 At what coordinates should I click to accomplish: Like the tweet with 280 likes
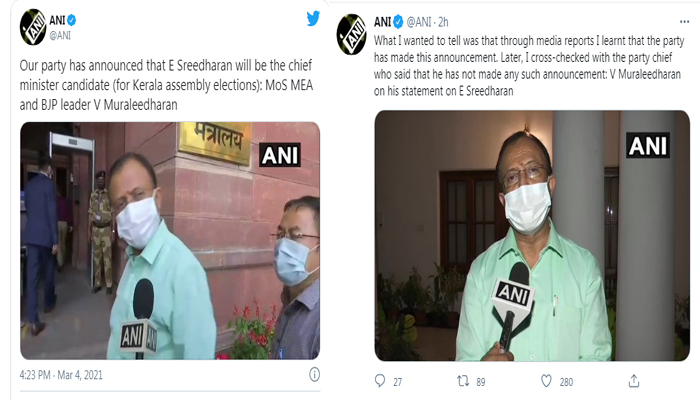pos(547,380)
